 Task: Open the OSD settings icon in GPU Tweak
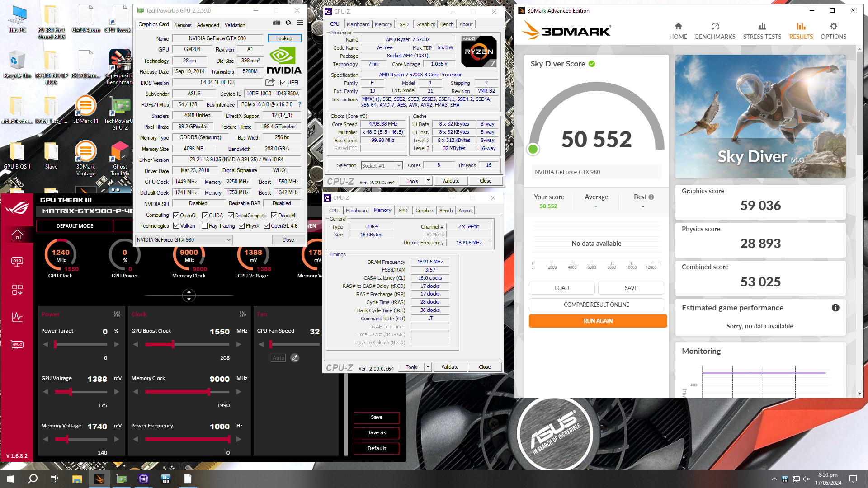click(x=17, y=262)
